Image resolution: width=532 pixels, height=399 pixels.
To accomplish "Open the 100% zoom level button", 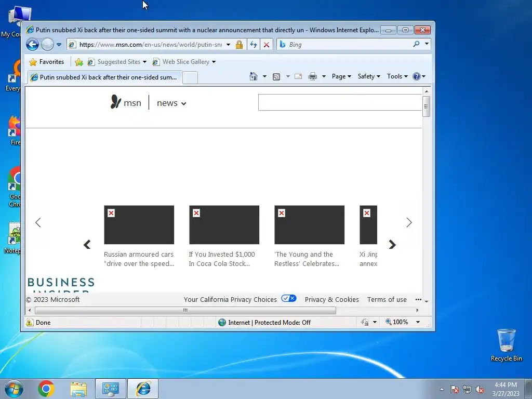I will pyautogui.click(x=396, y=322).
